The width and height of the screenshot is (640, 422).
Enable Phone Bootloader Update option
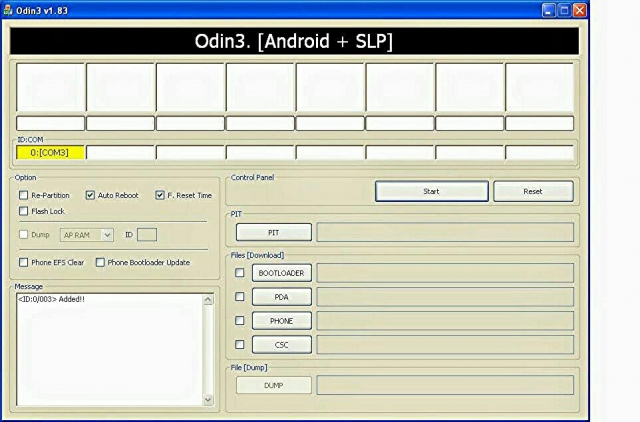click(x=100, y=262)
